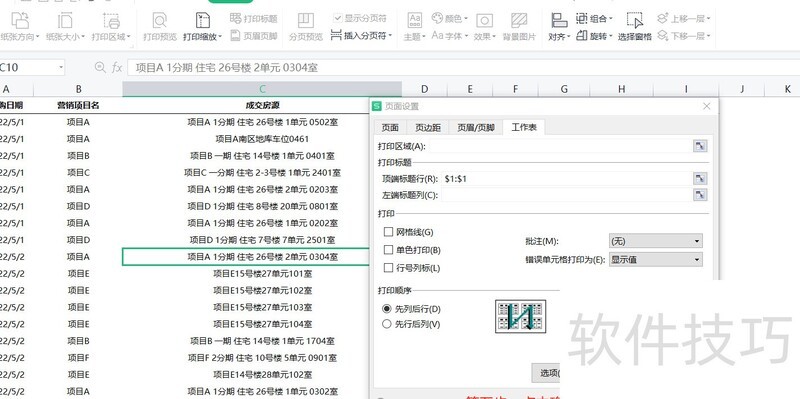Click the 打印标题 print titles button
Screen dimensions: 800x399
254,19
